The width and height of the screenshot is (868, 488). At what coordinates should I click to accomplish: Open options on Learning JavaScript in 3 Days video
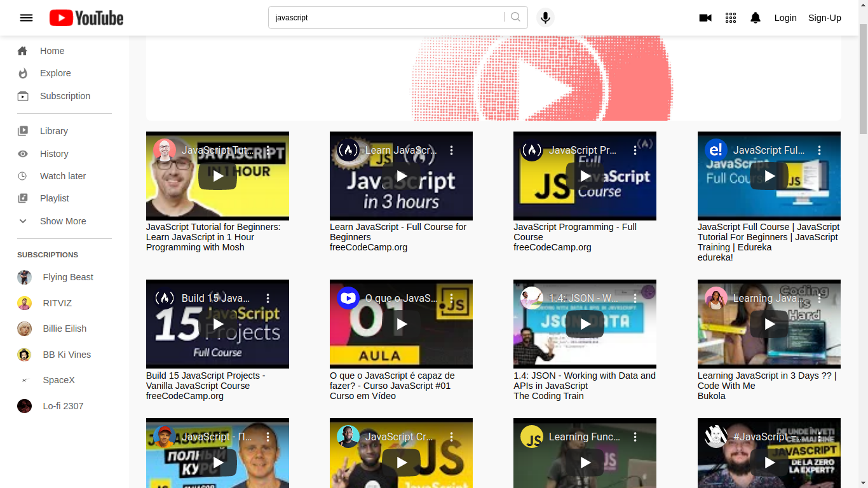click(x=820, y=298)
